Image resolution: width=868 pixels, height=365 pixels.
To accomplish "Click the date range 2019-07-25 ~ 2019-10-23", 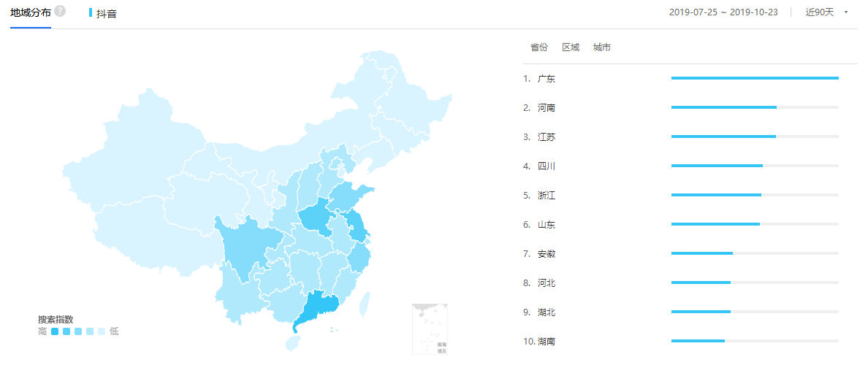I will pos(723,12).
